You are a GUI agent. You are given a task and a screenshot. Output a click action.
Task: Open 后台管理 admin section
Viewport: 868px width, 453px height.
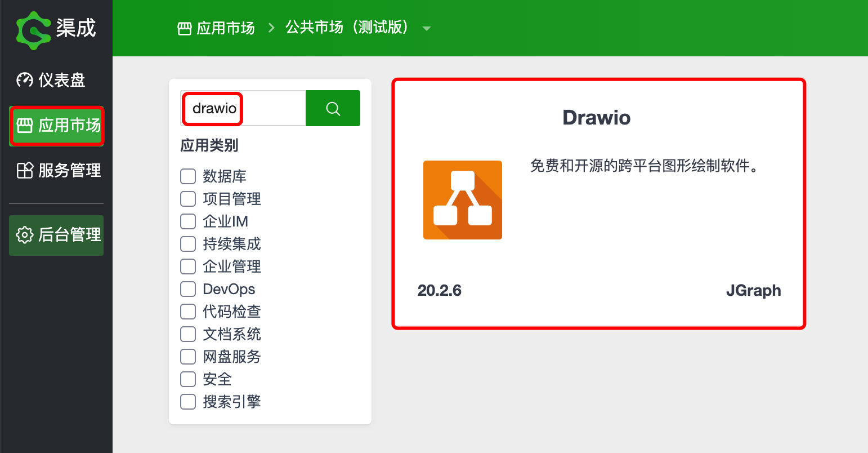pos(69,235)
